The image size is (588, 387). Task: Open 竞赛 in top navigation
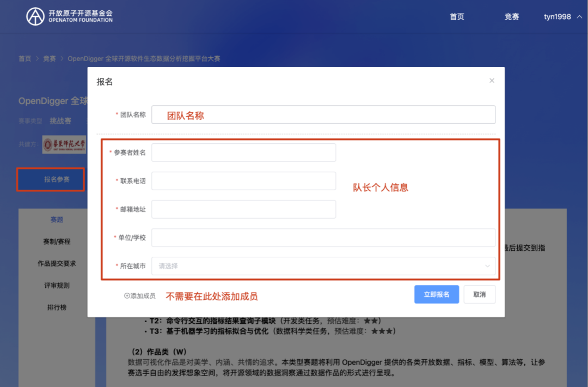point(511,17)
